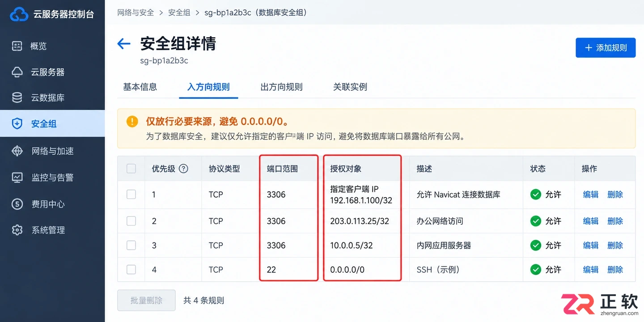Click the 批量删除 button

click(146, 301)
